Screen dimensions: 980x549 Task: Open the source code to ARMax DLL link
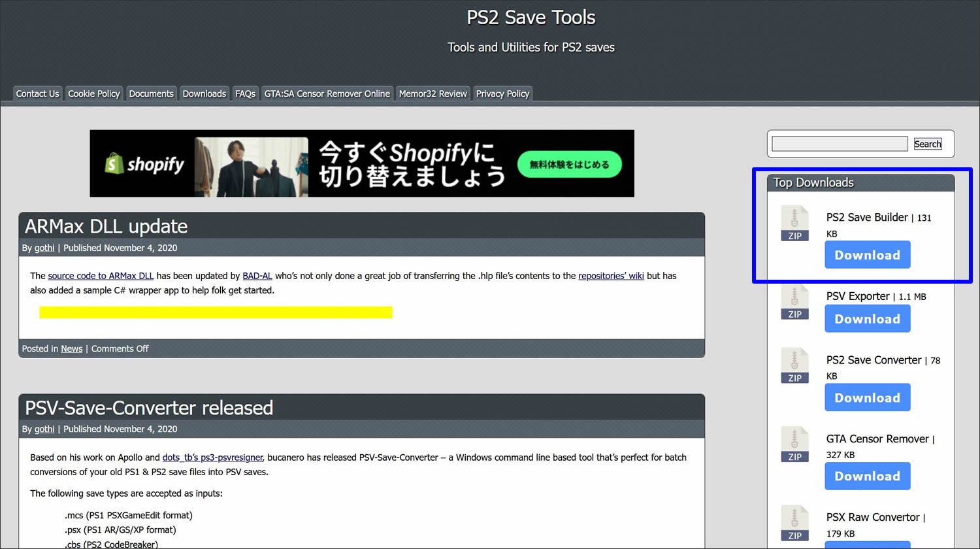click(x=101, y=276)
